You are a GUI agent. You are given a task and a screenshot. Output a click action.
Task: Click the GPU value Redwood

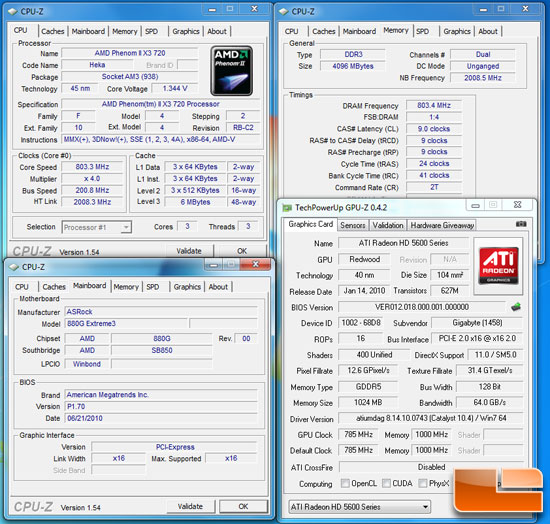[x=364, y=260]
